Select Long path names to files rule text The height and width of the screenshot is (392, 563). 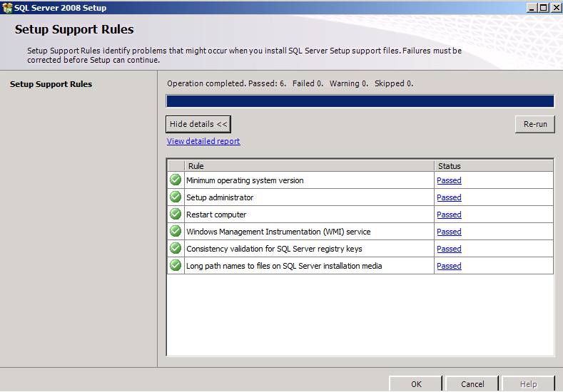click(x=284, y=266)
